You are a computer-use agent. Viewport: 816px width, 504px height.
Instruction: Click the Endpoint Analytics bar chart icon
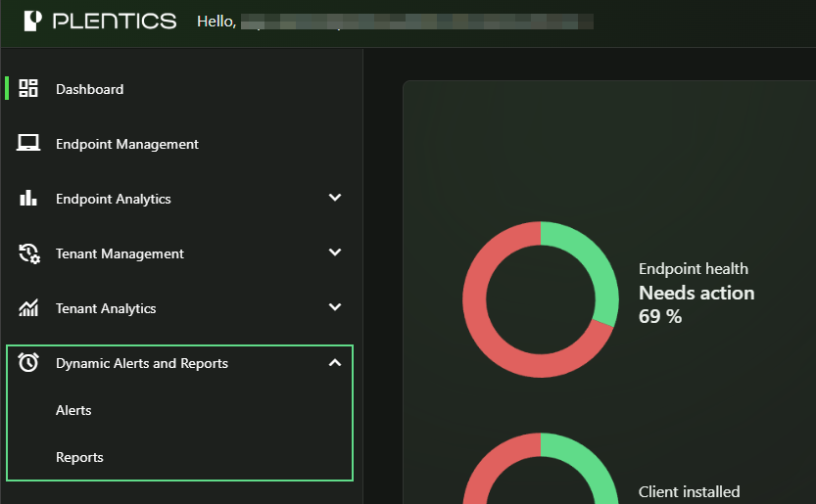click(28, 198)
